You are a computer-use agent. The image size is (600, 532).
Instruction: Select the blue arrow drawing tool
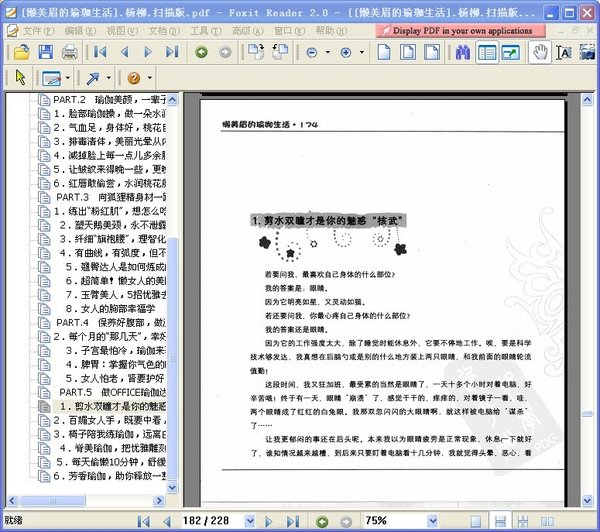click(x=93, y=78)
